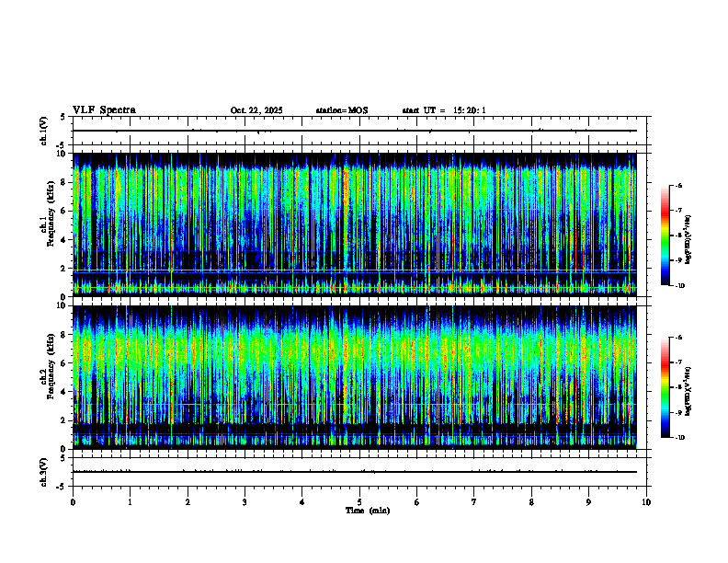Click the 'Time (min)' axis label

pyautogui.click(x=368, y=511)
